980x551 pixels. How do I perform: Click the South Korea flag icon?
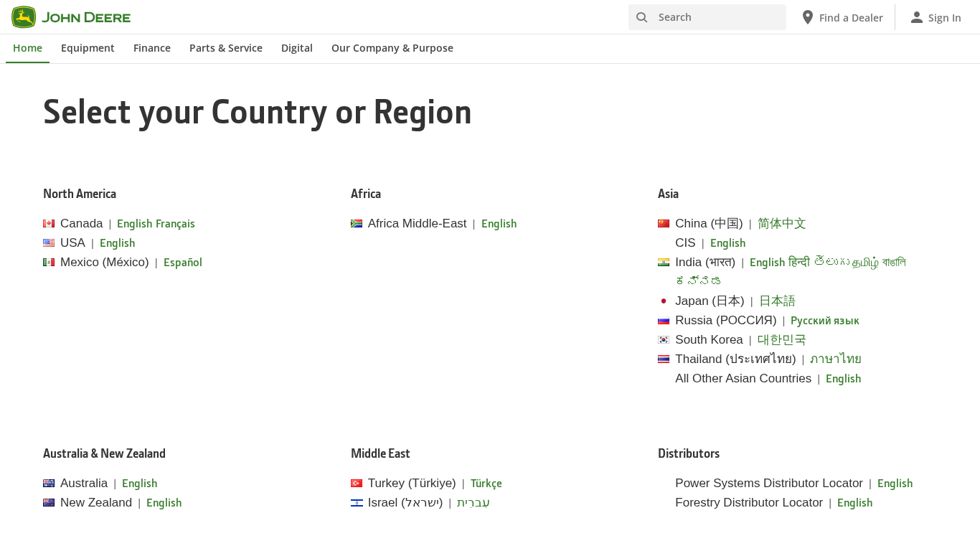point(664,340)
